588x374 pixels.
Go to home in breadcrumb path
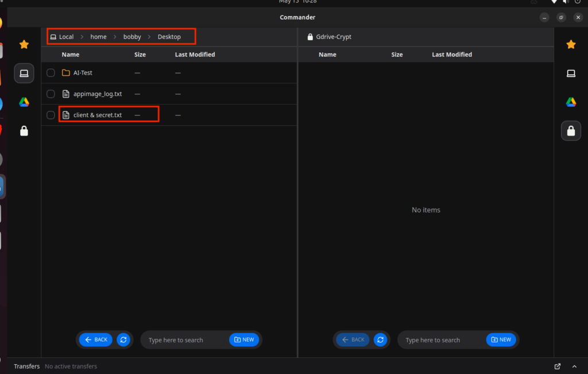click(98, 37)
